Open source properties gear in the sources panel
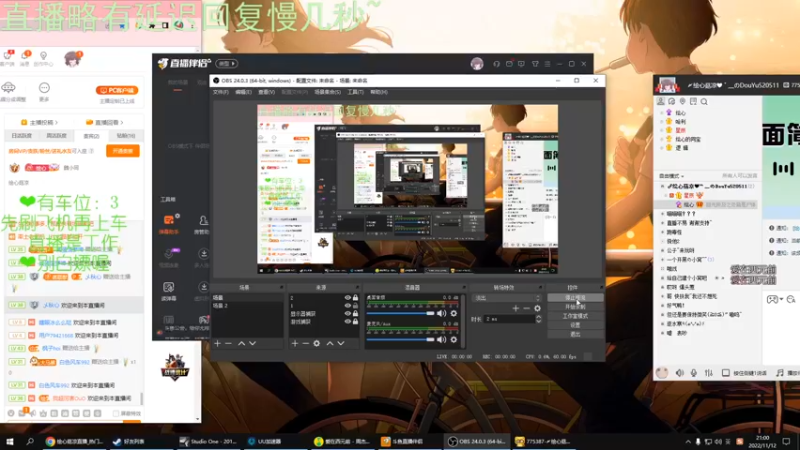This screenshot has width=800, height=450. (x=317, y=343)
